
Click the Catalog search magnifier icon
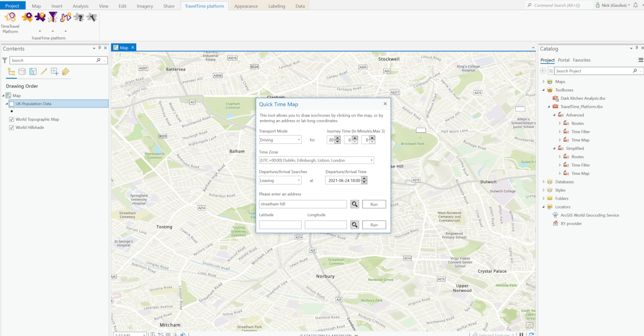[635, 71]
